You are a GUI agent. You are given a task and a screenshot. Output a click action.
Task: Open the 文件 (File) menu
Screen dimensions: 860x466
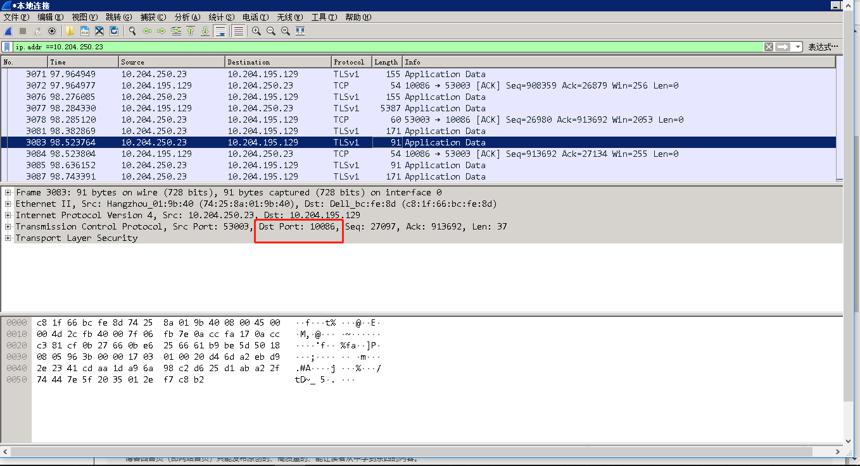16,17
